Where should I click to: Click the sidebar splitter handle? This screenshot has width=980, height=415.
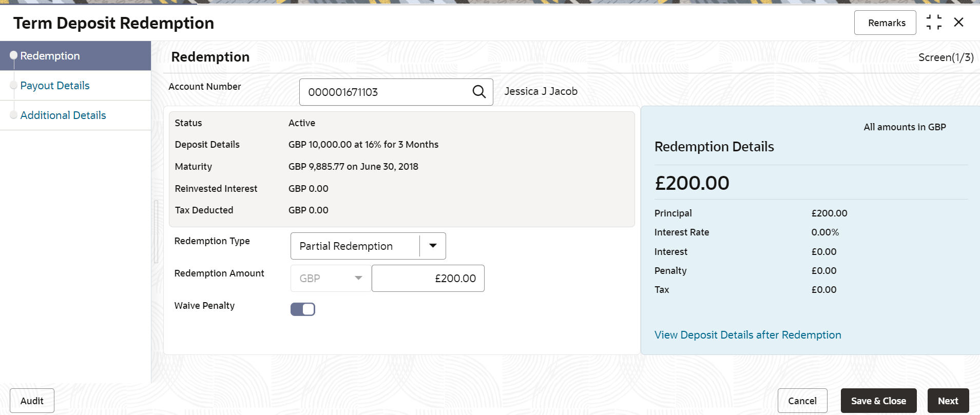(156, 231)
